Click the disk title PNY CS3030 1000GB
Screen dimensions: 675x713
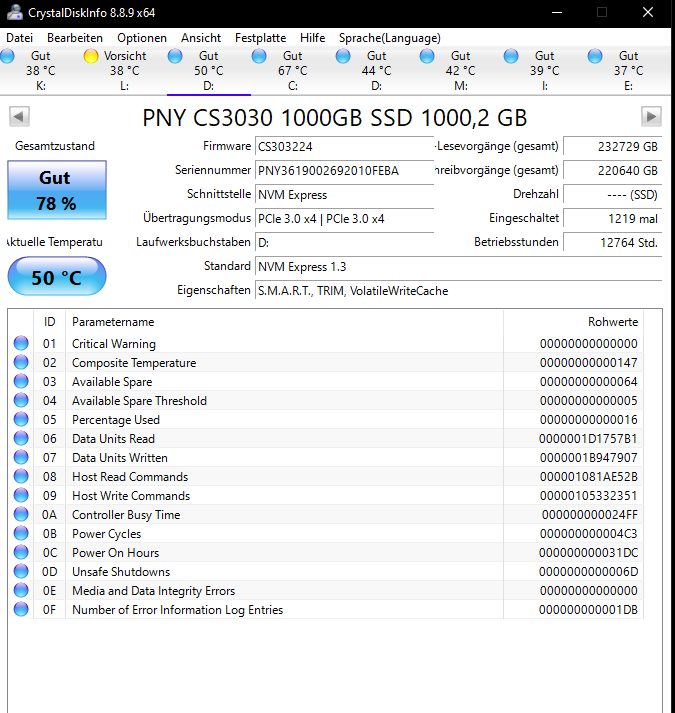335,118
